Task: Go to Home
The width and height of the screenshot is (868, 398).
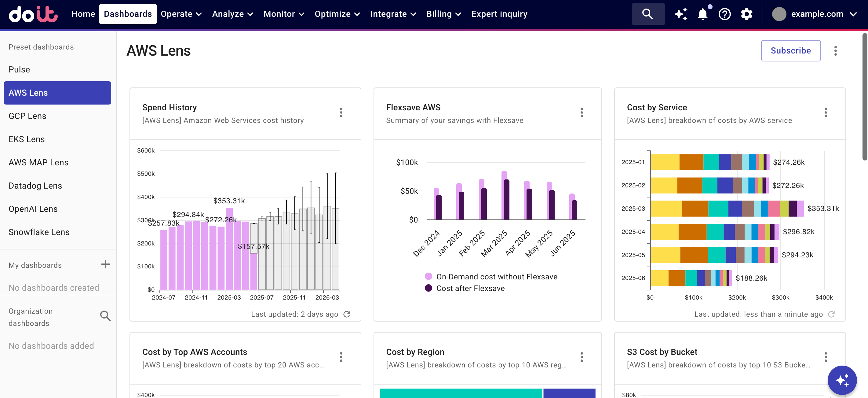Action: click(x=83, y=14)
